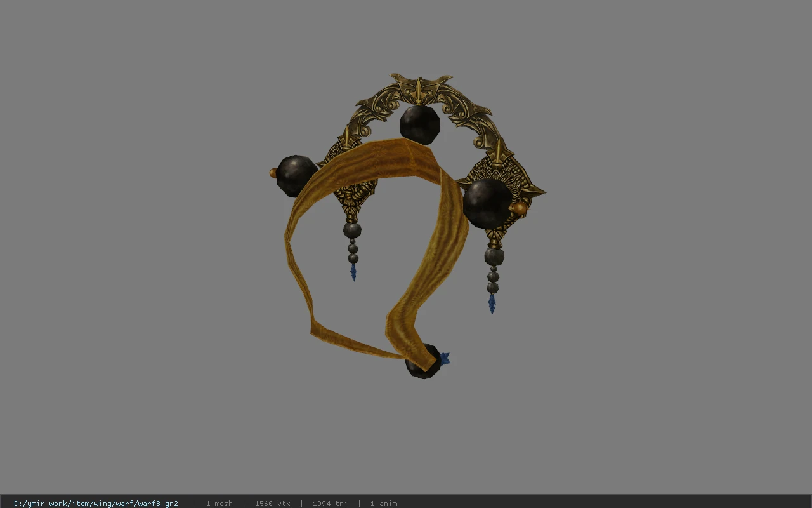Click the '1994 tri' triangle count

pyautogui.click(x=330, y=504)
